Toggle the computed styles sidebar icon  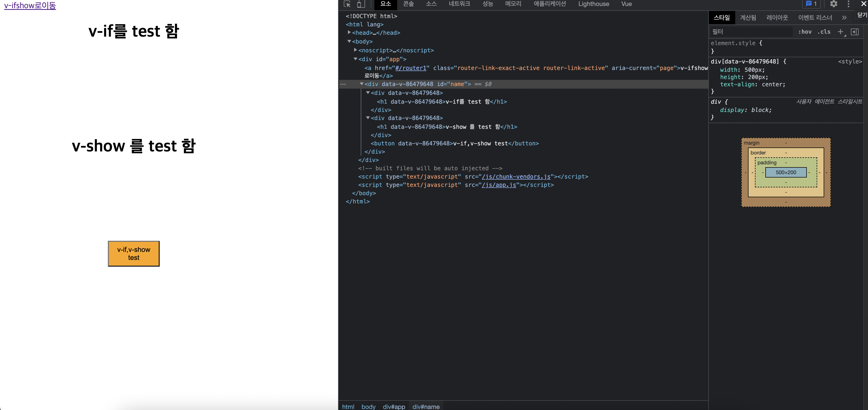[x=855, y=32]
